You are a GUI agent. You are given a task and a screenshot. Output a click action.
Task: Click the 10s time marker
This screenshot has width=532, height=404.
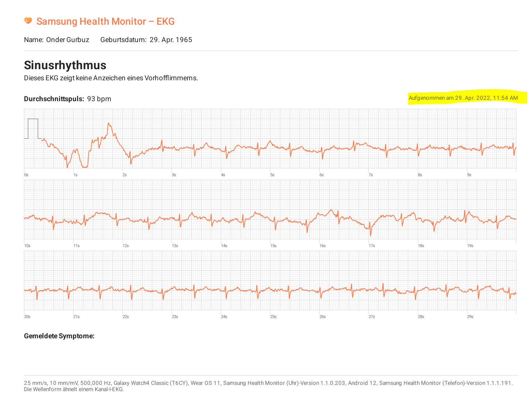[27, 246]
